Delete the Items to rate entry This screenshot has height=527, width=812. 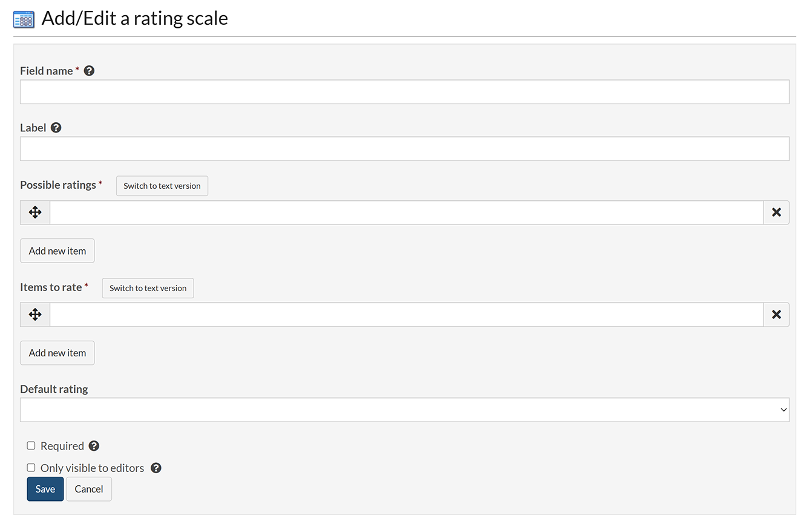click(776, 315)
